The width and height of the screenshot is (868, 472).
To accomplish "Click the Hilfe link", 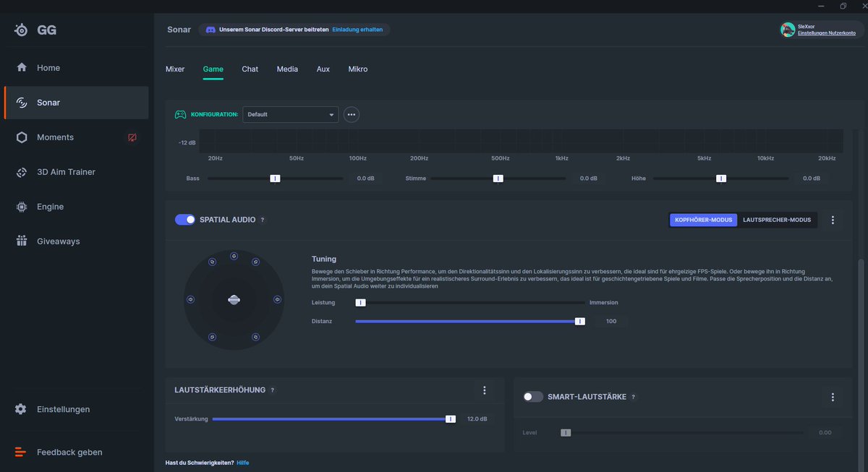I will (x=243, y=463).
